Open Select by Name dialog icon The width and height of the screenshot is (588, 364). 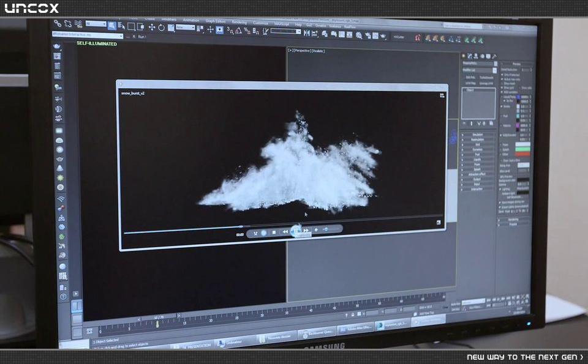click(121, 26)
